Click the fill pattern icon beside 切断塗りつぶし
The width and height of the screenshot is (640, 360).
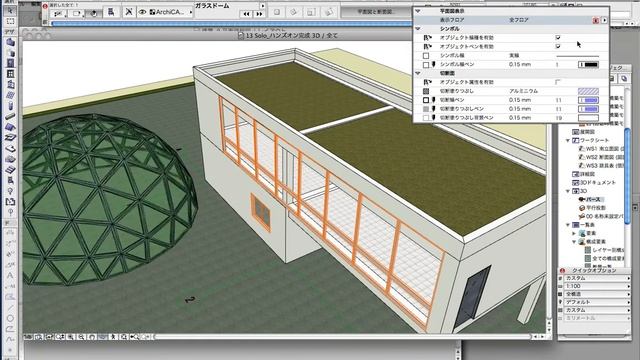tap(426, 91)
